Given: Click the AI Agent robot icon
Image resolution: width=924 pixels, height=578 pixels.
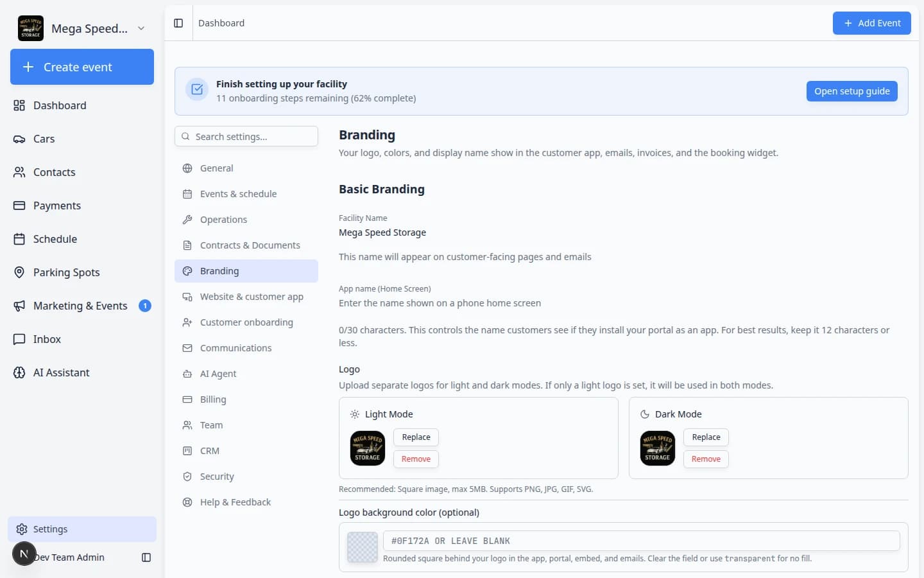Looking at the screenshot, I should tap(187, 374).
